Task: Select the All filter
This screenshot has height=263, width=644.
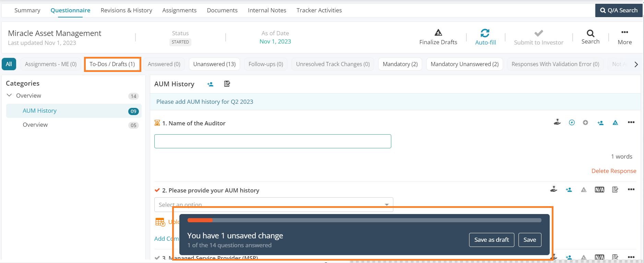Action: coord(9,64)
